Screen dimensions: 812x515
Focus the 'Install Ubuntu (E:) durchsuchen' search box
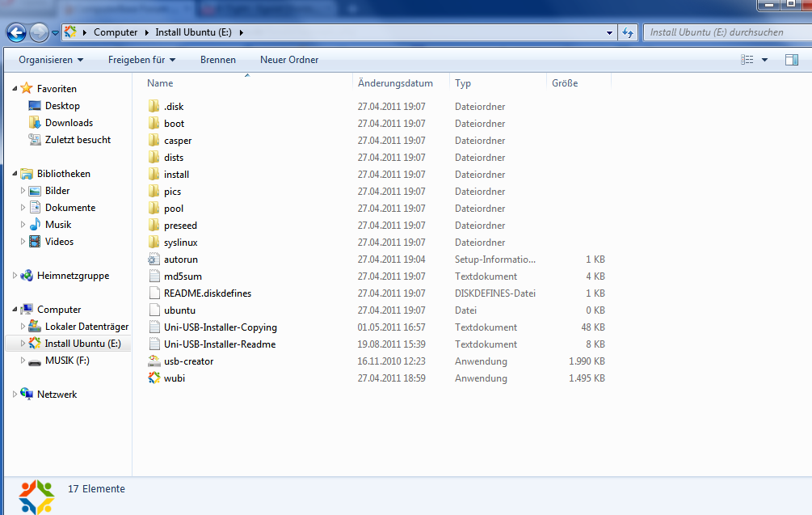[x=728, y=32]
